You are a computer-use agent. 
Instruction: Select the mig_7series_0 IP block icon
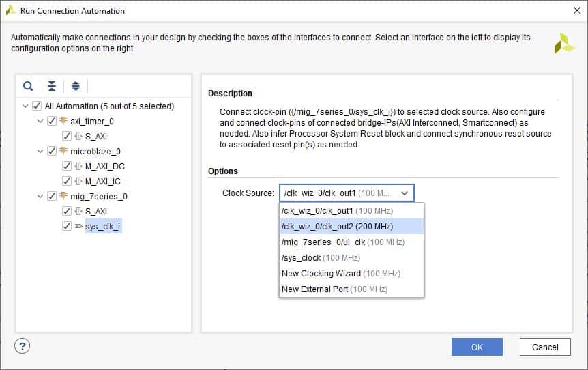(63, 196)
